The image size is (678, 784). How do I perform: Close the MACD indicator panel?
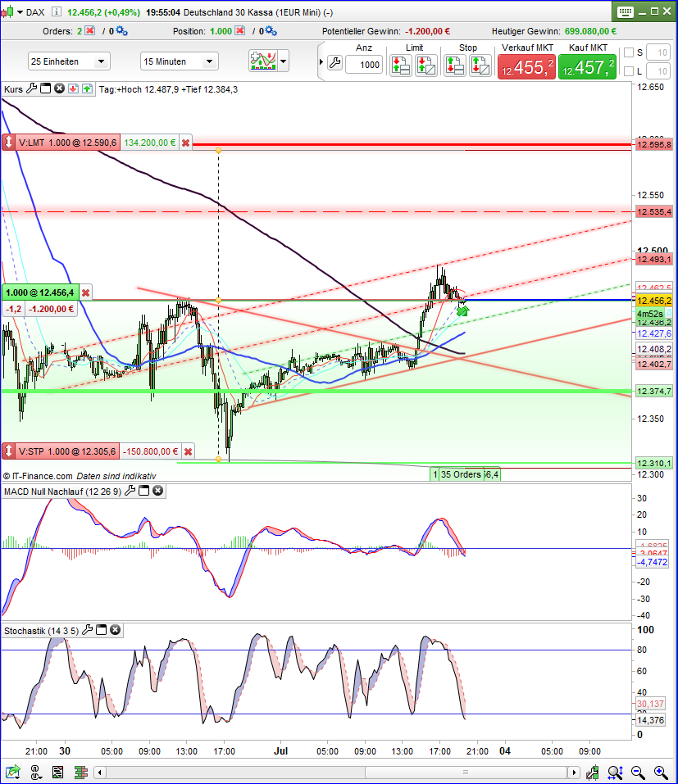point(157,491)
